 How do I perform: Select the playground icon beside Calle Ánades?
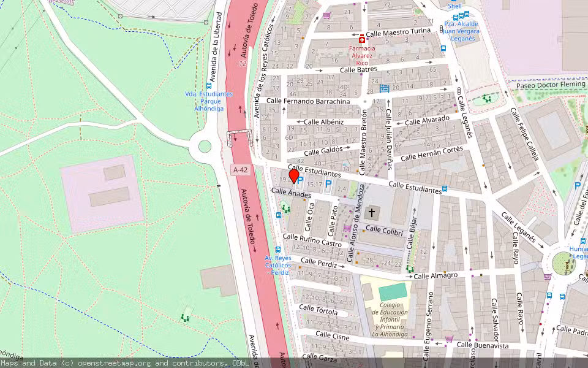[286, 209]
